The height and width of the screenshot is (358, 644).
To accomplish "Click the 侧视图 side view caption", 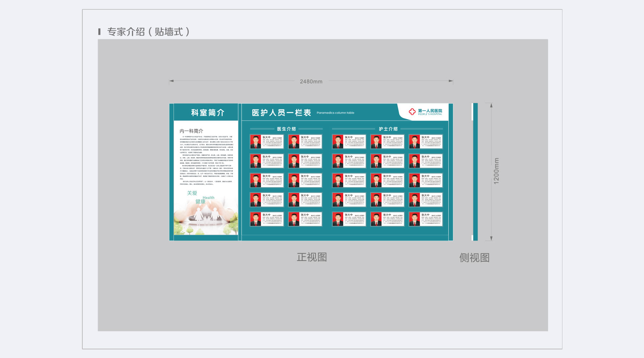I will [x=474, y=258].
